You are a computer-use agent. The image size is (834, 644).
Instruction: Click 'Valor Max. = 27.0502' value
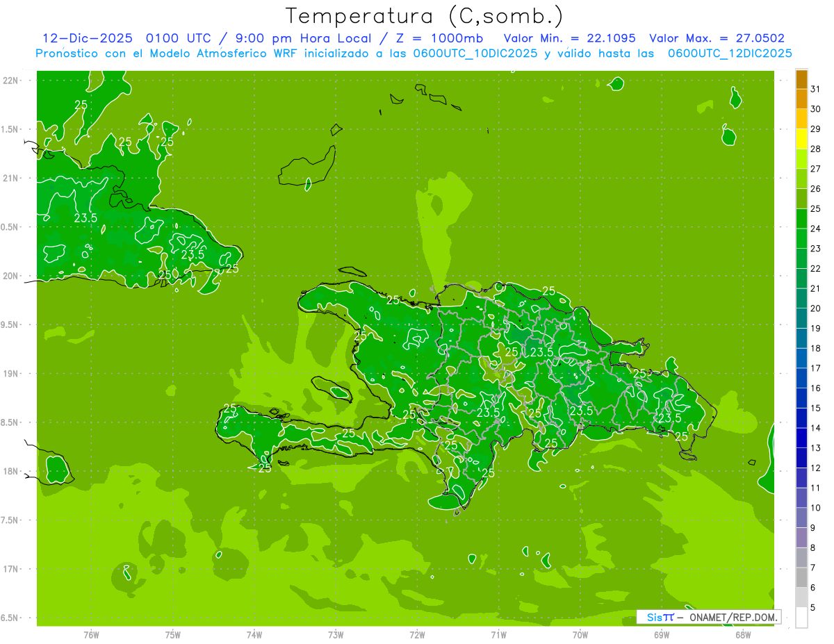[717, 38]
